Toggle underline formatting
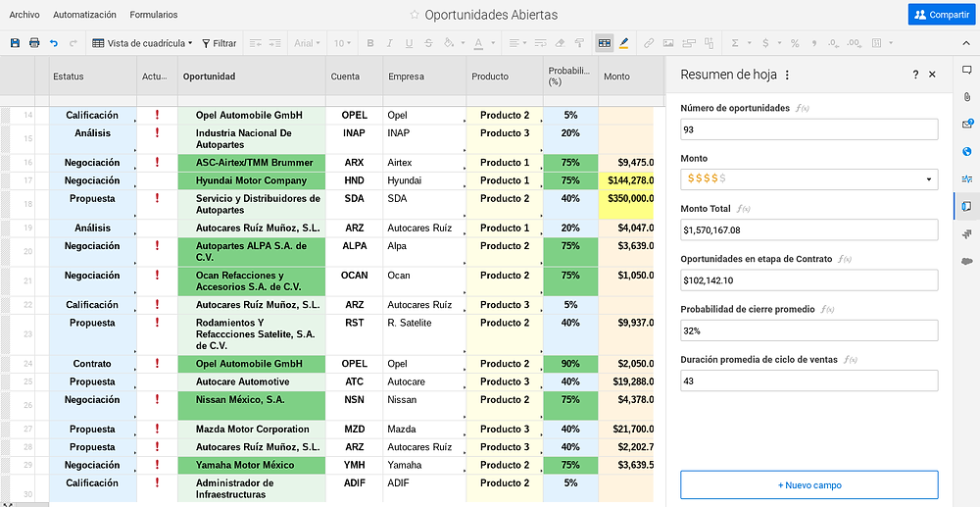980x507 pixels. 409,43
